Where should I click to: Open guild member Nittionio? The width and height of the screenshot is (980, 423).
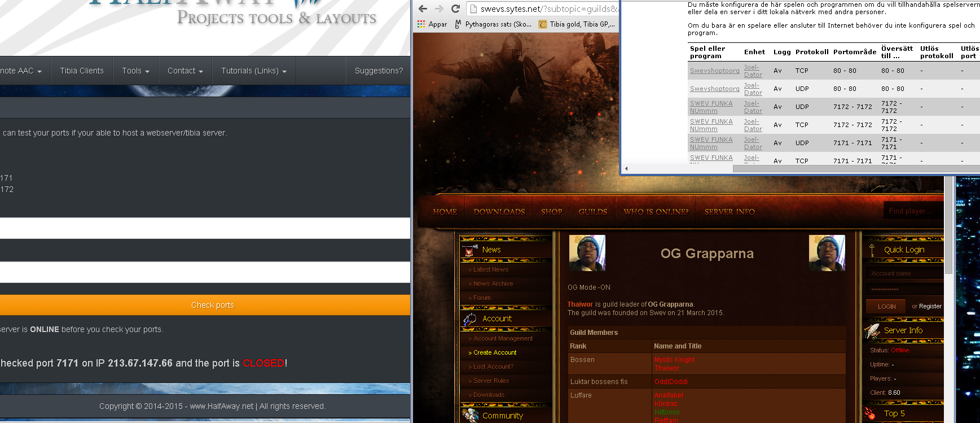tap(667, 412)
